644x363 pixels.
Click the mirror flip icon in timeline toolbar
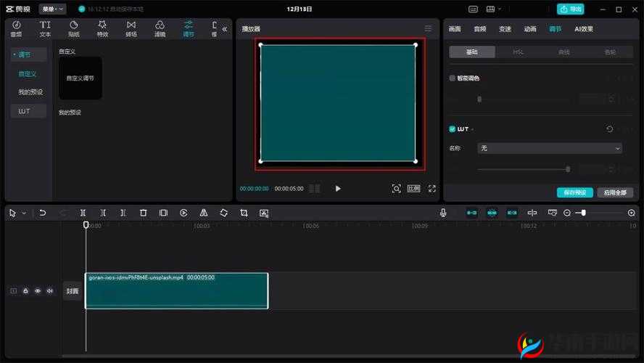(x=204, y=213)
